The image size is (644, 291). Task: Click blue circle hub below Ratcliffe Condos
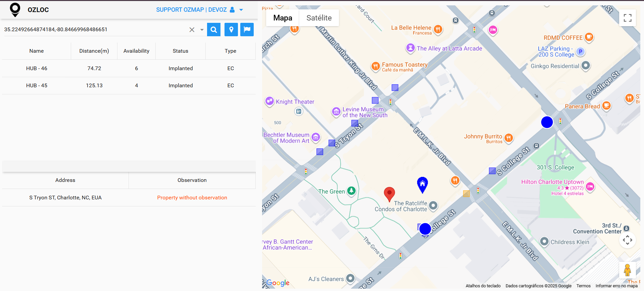(x=425, y=229)
